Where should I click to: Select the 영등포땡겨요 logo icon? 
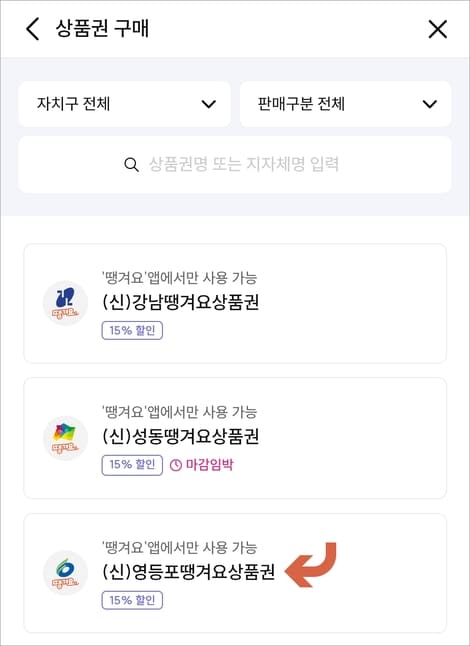coord(65,573)
